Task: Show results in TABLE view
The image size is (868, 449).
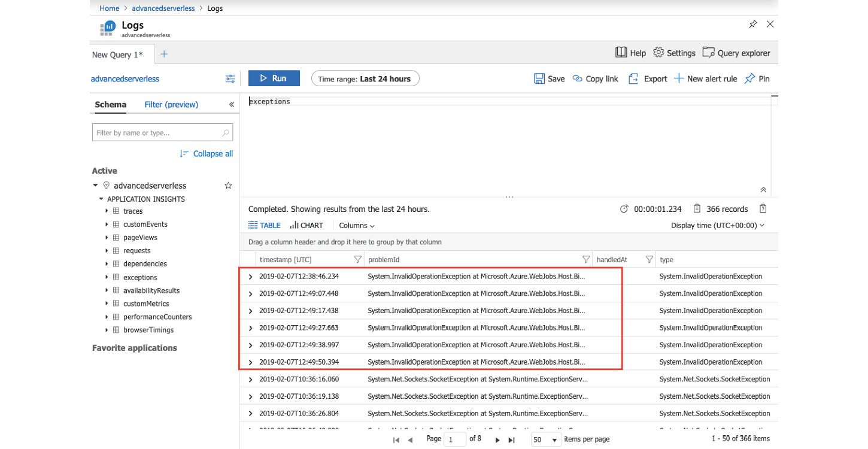Action: [265, 226]
